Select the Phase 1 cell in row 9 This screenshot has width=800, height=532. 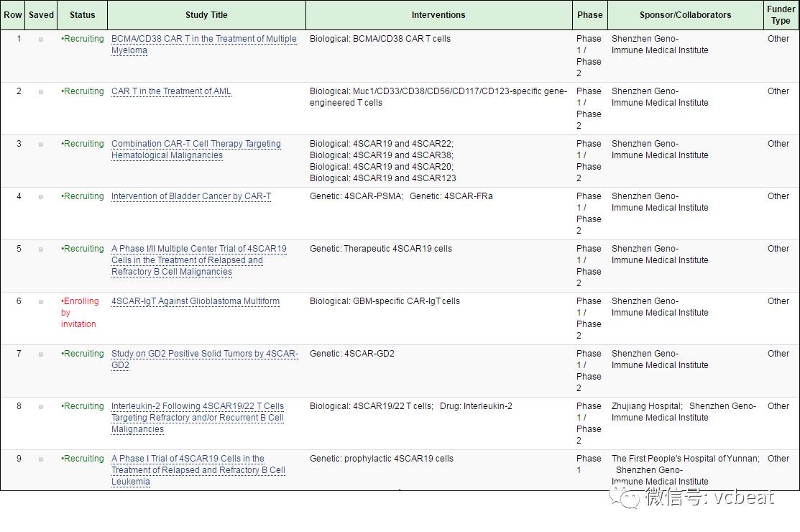(589, 464)
